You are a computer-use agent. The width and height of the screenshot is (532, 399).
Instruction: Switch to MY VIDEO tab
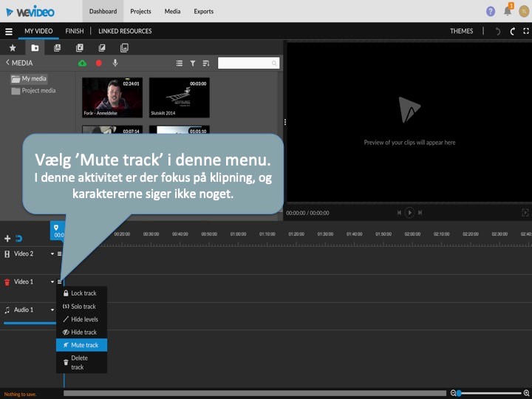[38, 31]
